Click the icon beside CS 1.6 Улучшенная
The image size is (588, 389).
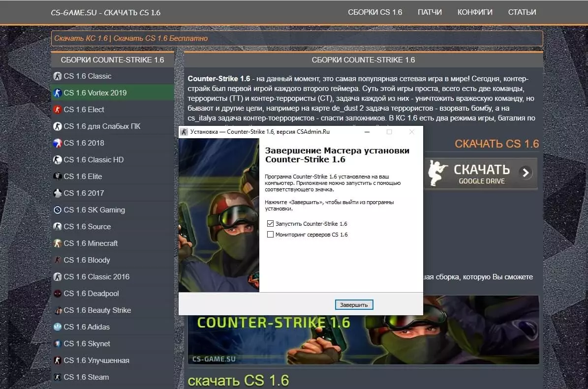(58, 360)
